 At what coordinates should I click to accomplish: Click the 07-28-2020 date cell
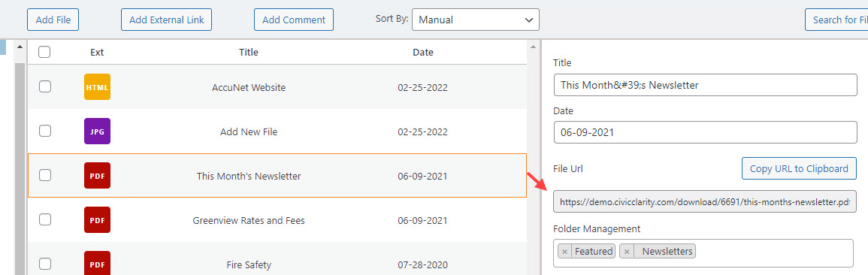422,264
